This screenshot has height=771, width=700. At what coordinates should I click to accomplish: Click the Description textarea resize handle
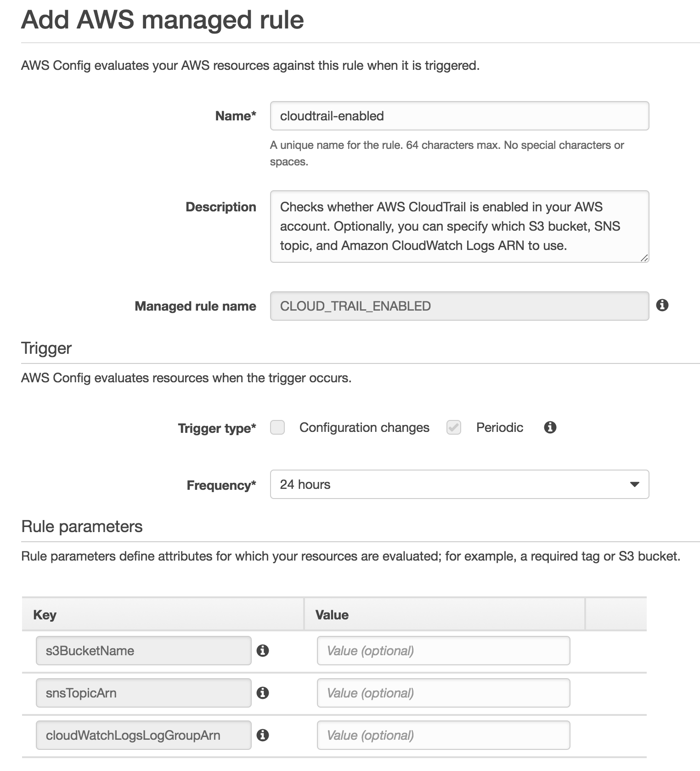[644, 258]
